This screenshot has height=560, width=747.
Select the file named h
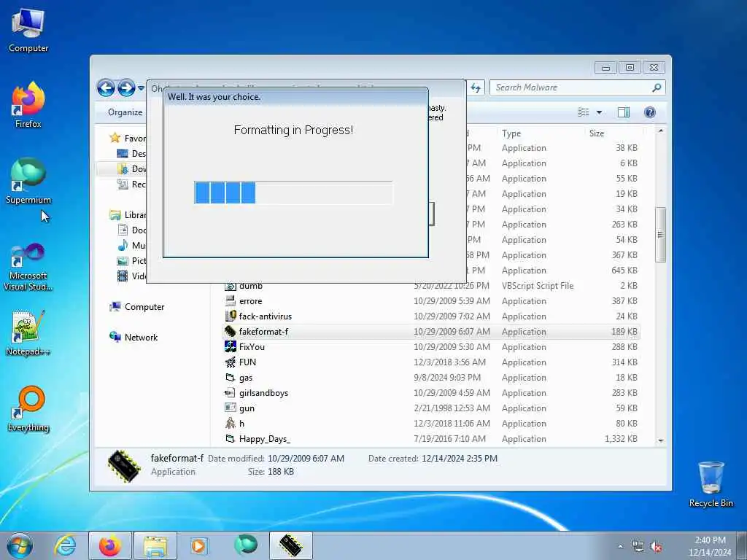[x=431, y=424]
